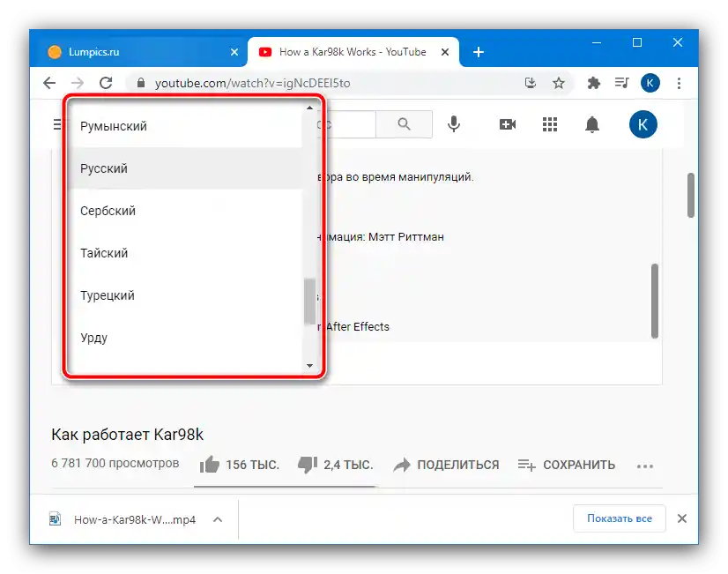Image resolution: width=728 pixels, height=574 pixels.
Task: Click the transcript panel scrollbar thumb
Action: click(655, 301)
